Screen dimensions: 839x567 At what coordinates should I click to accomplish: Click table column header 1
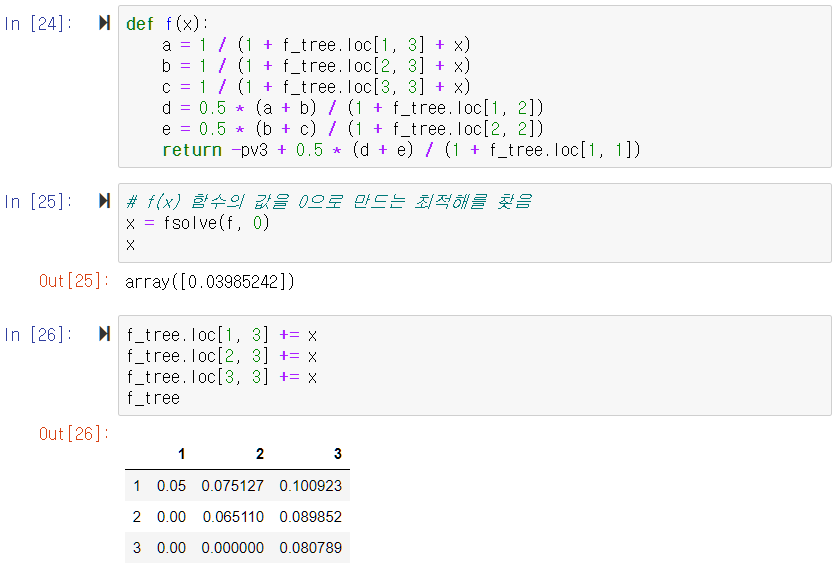tap(181, 454)
